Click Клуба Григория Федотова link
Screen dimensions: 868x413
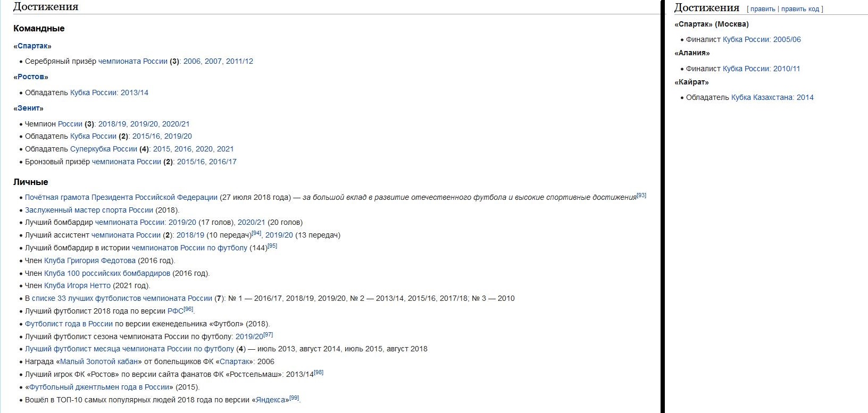click(x=90, y=260)
